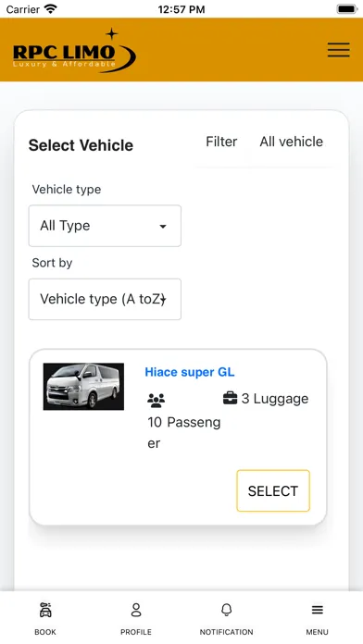This screenshot has height=644, width=363.
Task: Tap the Notification bell icon
Action: [227, 610]
